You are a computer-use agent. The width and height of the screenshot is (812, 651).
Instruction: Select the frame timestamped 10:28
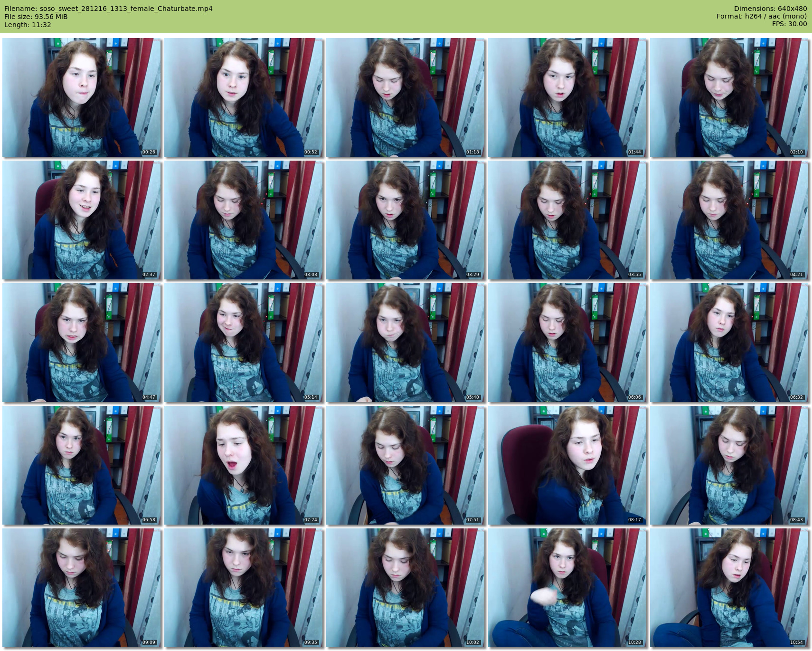click(567, 588)
